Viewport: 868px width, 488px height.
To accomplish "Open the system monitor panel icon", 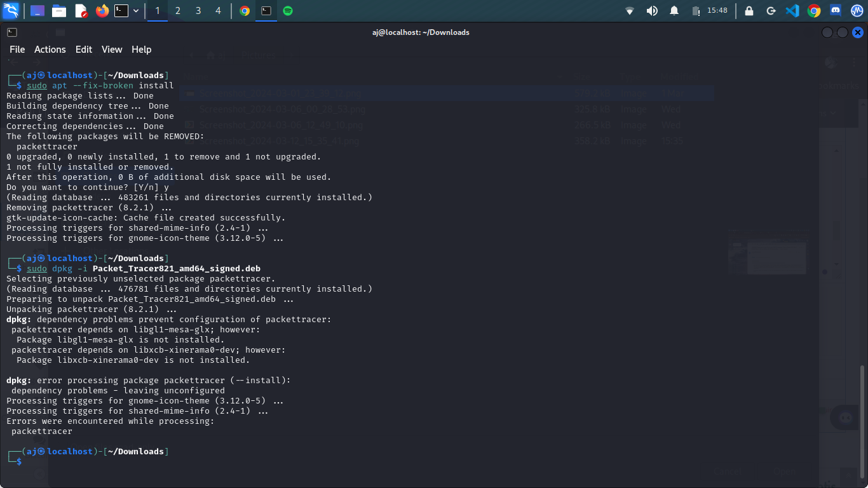I will pos(856,11).
